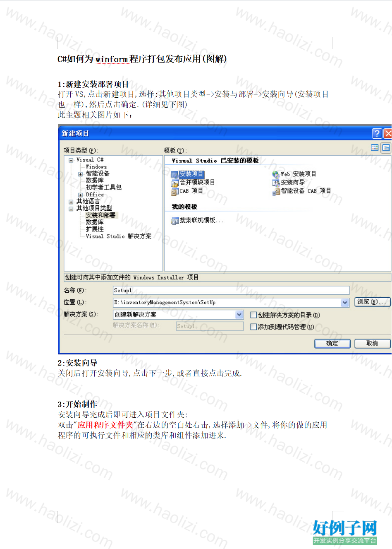The width and height of the screenshot is (392, 549).
Task: Select Windows in project type tree
Action: (x=96, y=167)
